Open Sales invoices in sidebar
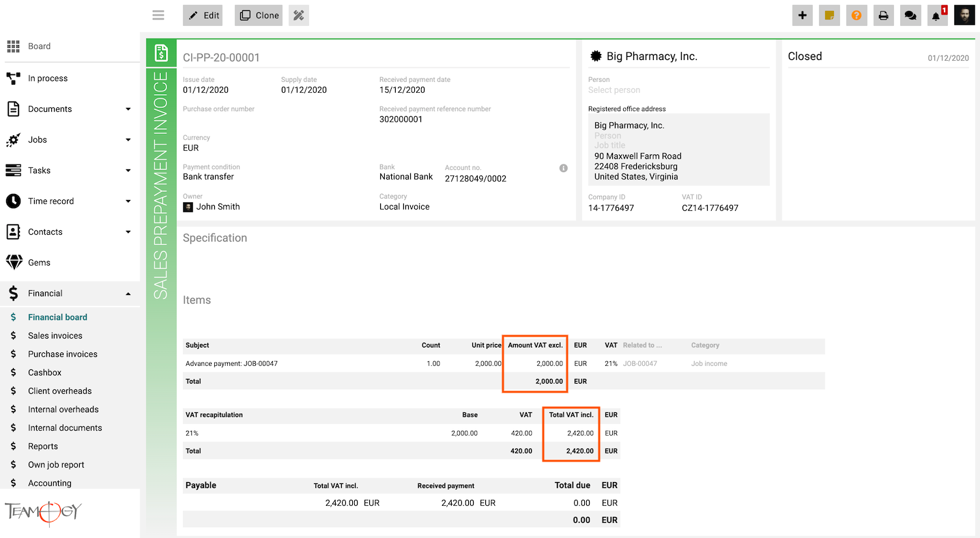 [x=55, y=336]
